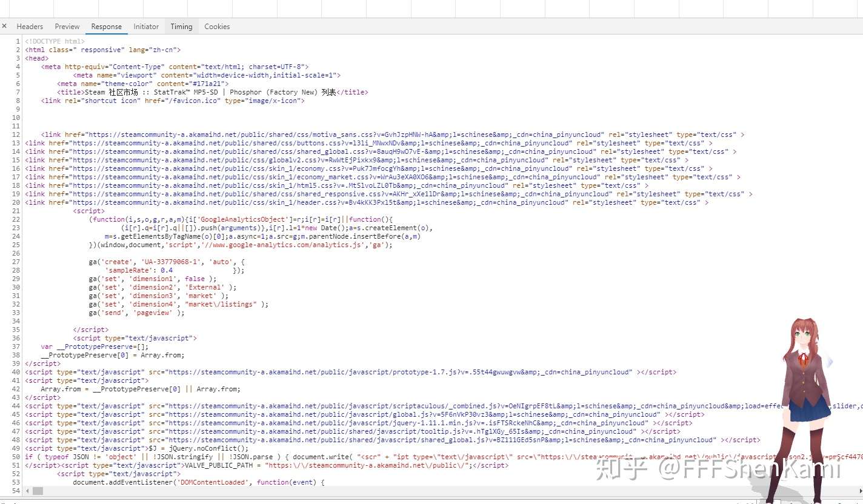
Task: Select the motiva_sans.css stylesheet line
Action: (x=393, y=134)
